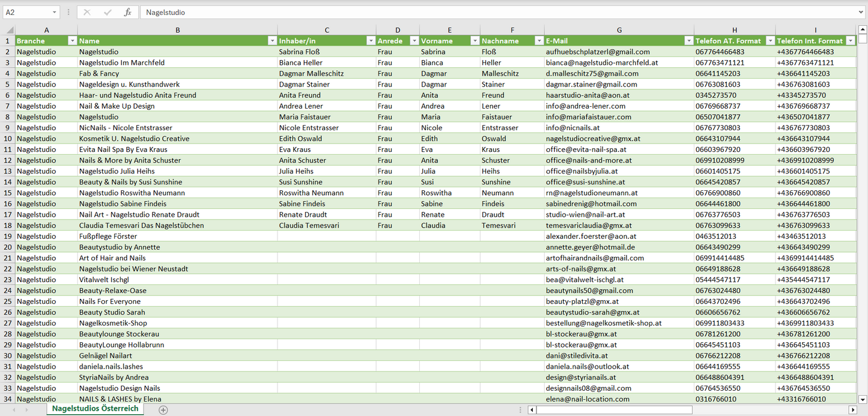Click the horizontal scrollbar left arrow
The height and width of the screenshot is (416, 868).
pos(532,410)
